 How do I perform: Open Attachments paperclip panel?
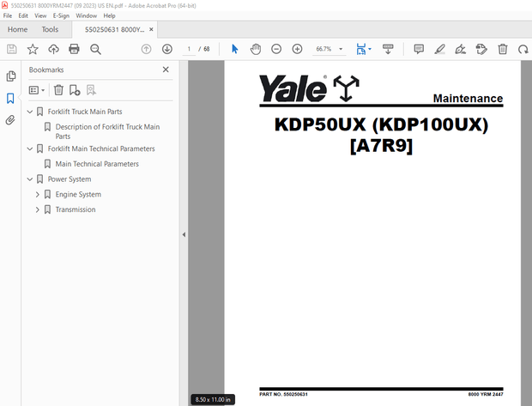pyautogui.click(x=10, y=120)
